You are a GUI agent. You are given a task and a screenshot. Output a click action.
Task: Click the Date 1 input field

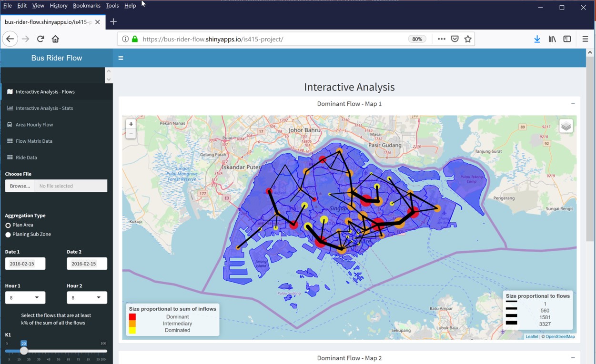click(25, 264)
